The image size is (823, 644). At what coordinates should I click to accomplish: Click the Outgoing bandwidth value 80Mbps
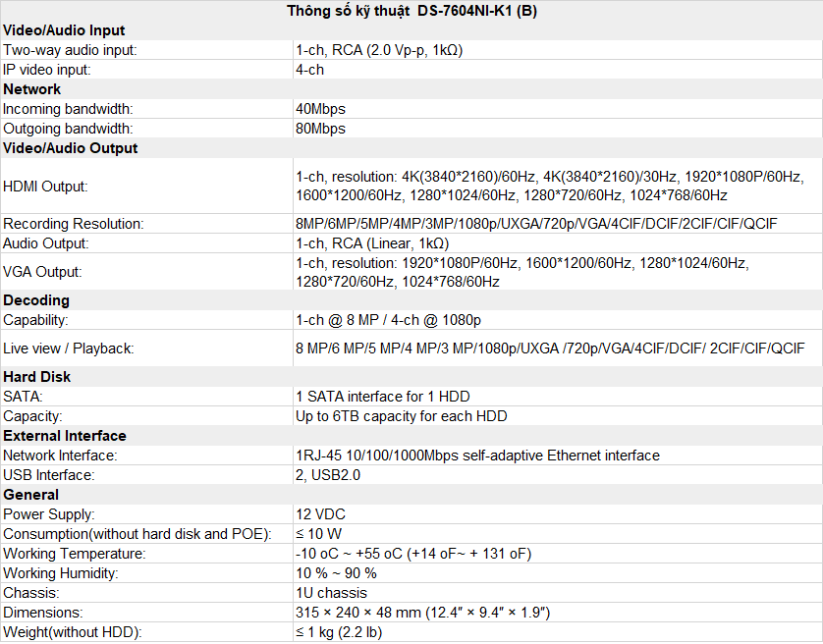(321, 129)
